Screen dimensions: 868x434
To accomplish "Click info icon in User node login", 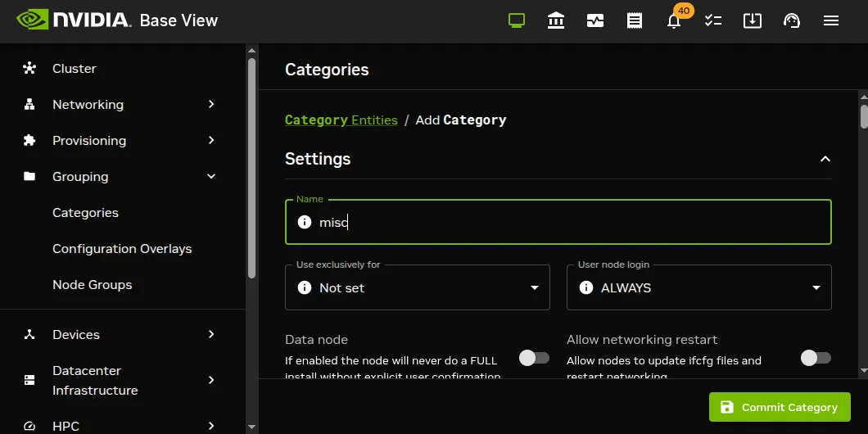I will pyautogui.click(x=586, y=287).
